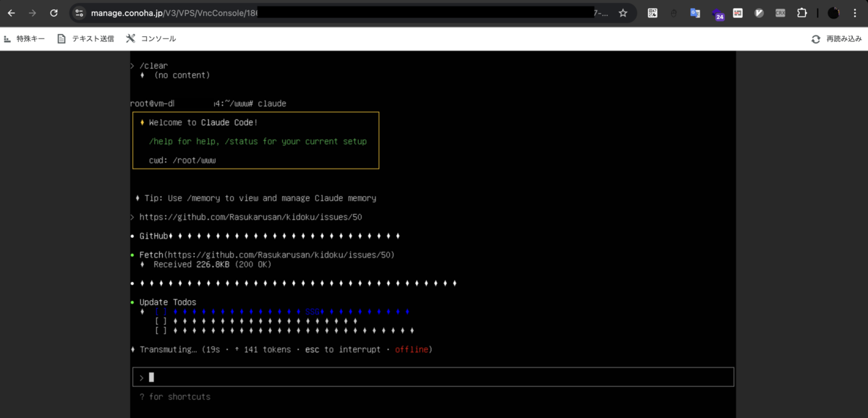Go back using the browser back arrow

[x=12, y=13]
